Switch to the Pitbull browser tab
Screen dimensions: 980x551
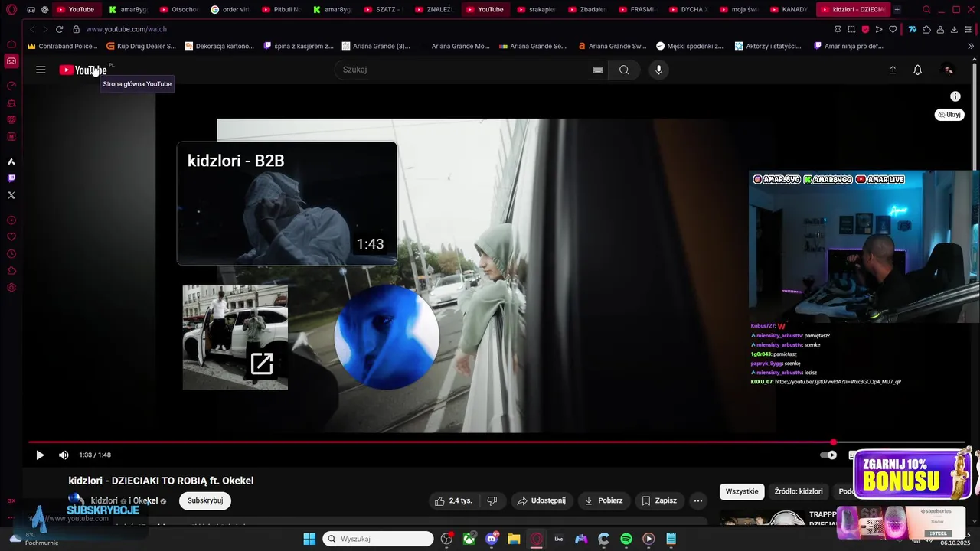click(281, 9)
